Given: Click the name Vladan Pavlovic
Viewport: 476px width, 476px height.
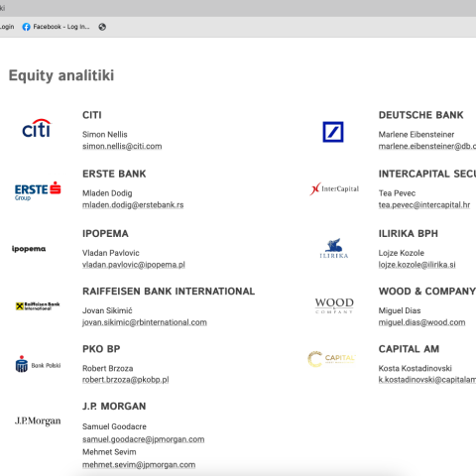Looking at the screenshot, I should (111, 253).
